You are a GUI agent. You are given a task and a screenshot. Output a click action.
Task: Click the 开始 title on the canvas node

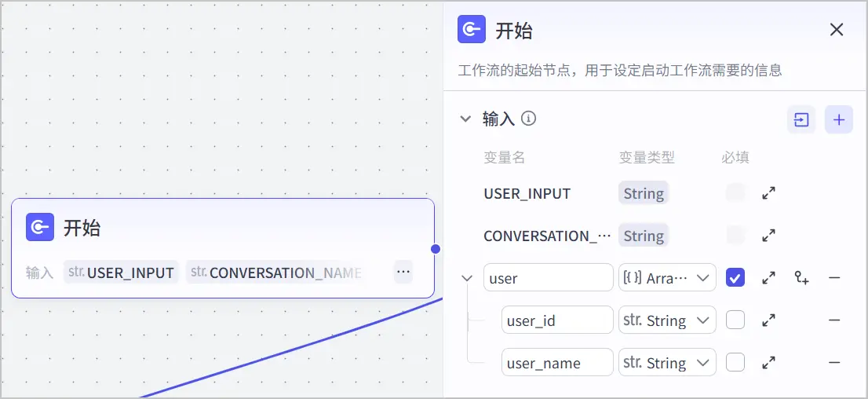[x=82, y=228]
